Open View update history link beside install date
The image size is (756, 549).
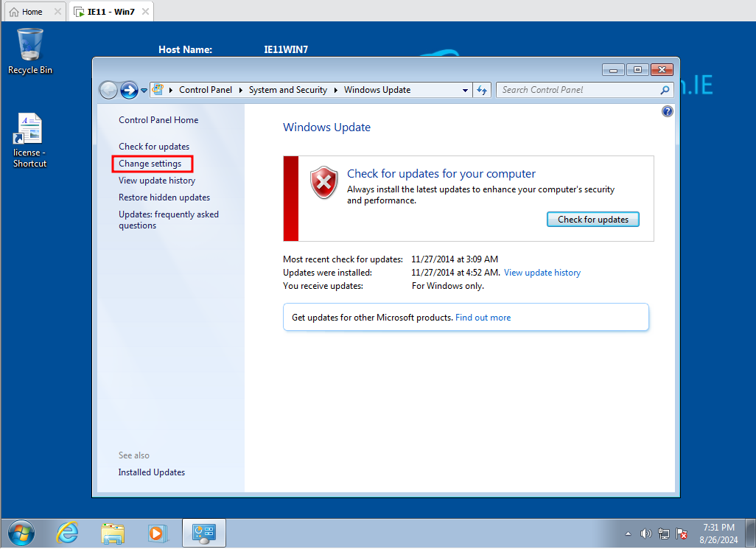pyautogui.click(x=542, y=273)
